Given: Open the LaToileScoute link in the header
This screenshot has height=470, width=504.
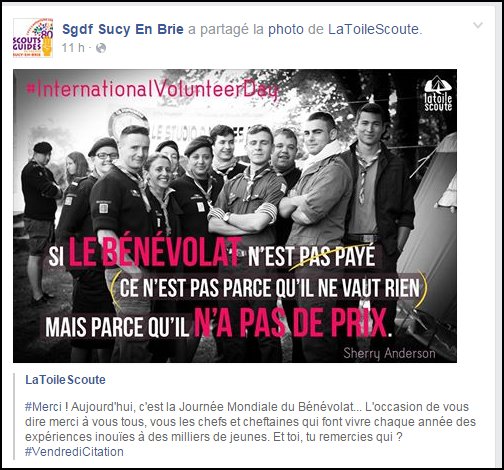Looking at the screenshot, I should (x=373, y=29).
